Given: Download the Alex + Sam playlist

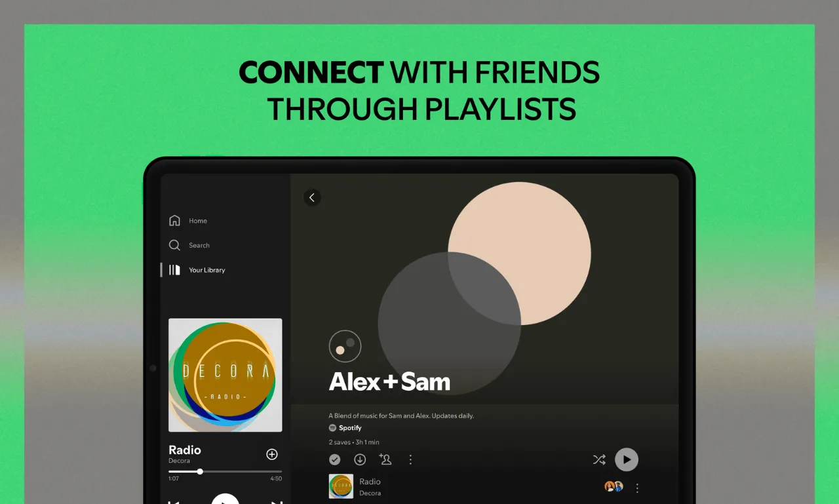Looking at the screenshot, I should (360, 459).
